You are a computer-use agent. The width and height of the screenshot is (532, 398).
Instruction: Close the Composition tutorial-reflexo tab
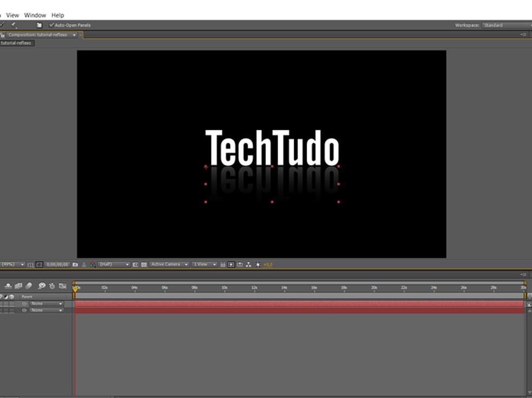pyautogui.click(x=81, y=35)
